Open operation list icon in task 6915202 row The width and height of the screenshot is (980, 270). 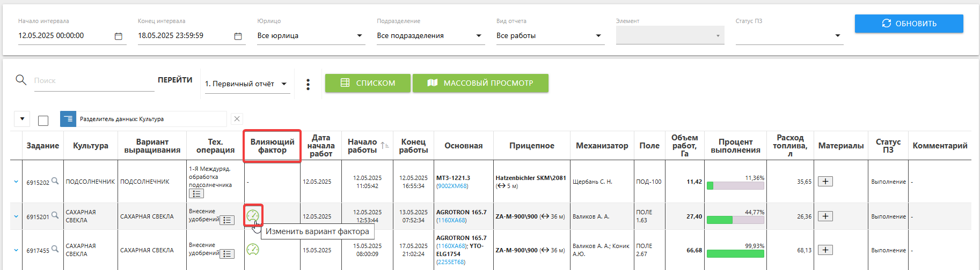point(196,193)
